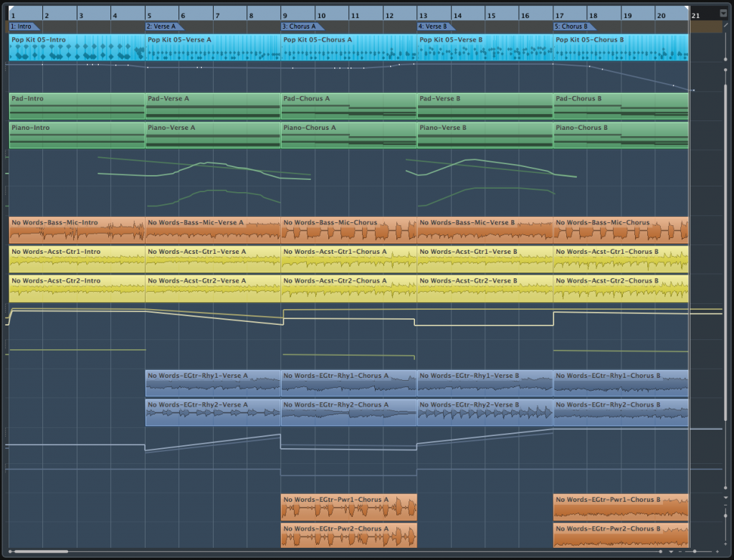Image resolution: width=734 pixels, height=560 pixels.
Task: Click the diagonal line icon below ruler menu
Action: pyautogui.click(x=725, y=25)
